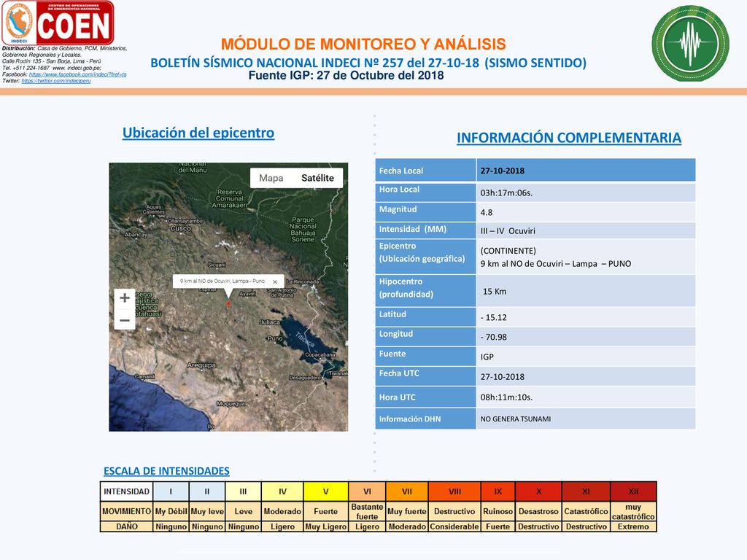Click the Magnitud value '4.8'
Viewport: 747px width, 560px height.
coord(487,212)
